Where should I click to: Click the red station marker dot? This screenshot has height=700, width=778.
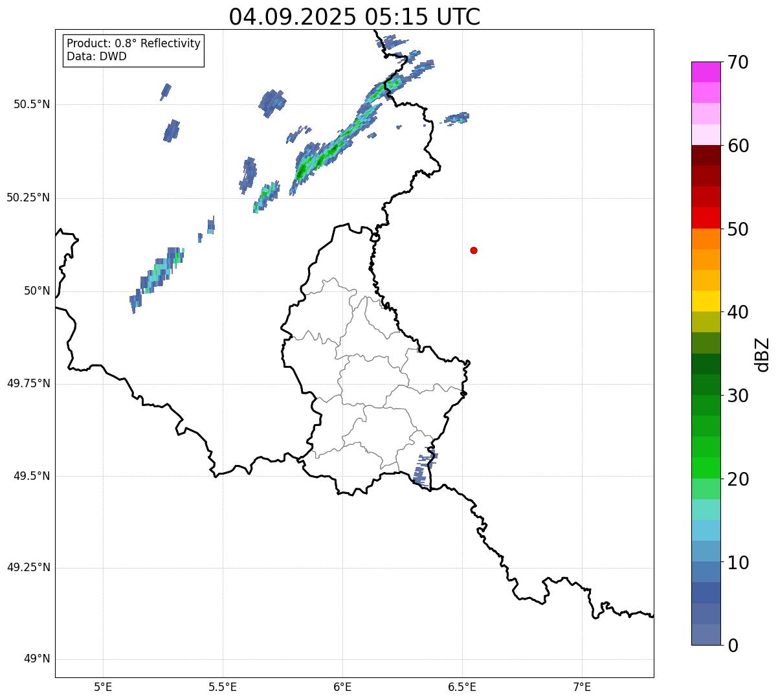coord(474,250)
